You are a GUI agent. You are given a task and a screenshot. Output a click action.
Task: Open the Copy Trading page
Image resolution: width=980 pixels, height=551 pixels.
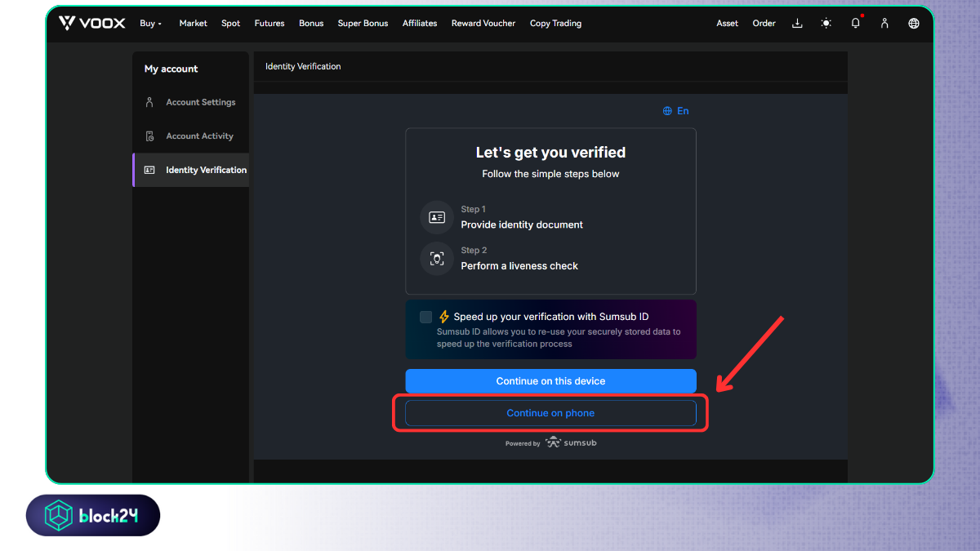[x=555, y=24]
